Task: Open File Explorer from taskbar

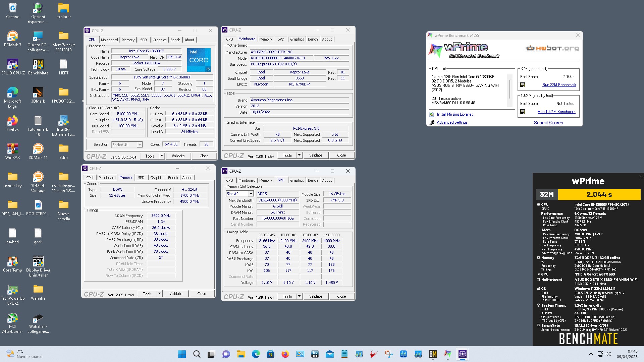Action: click(241, 354)
